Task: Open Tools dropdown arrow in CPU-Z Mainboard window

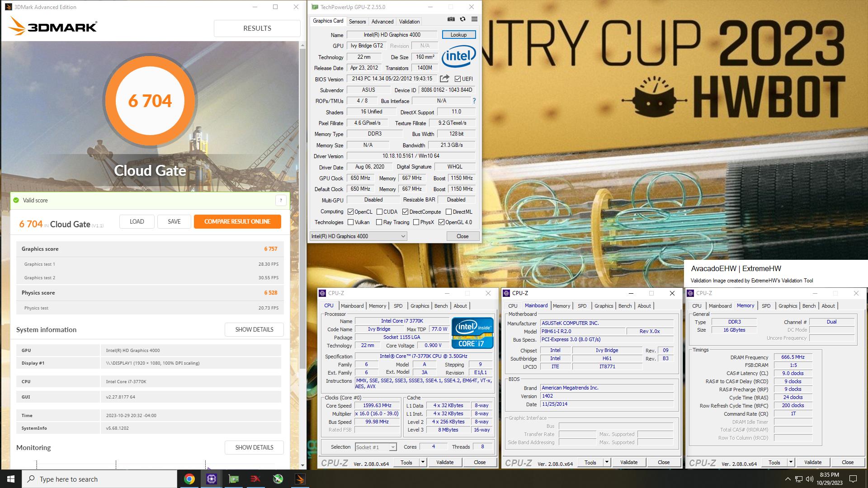Action: (x=607, y=462)
